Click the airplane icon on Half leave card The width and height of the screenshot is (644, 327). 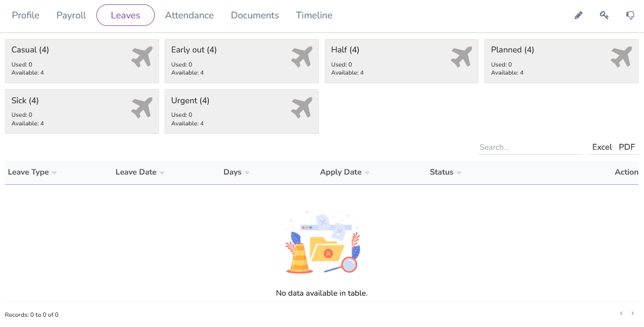pyautogui.click(x=462, y=56)
